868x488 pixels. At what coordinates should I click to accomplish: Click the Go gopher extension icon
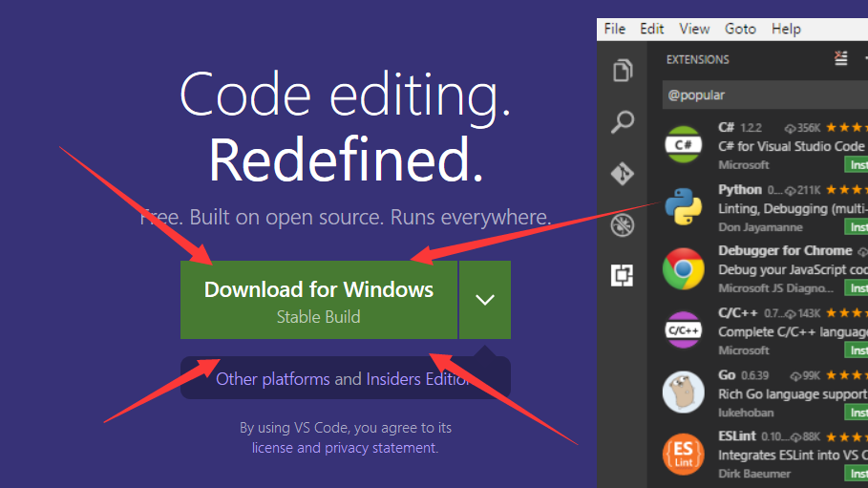point(683,392)
